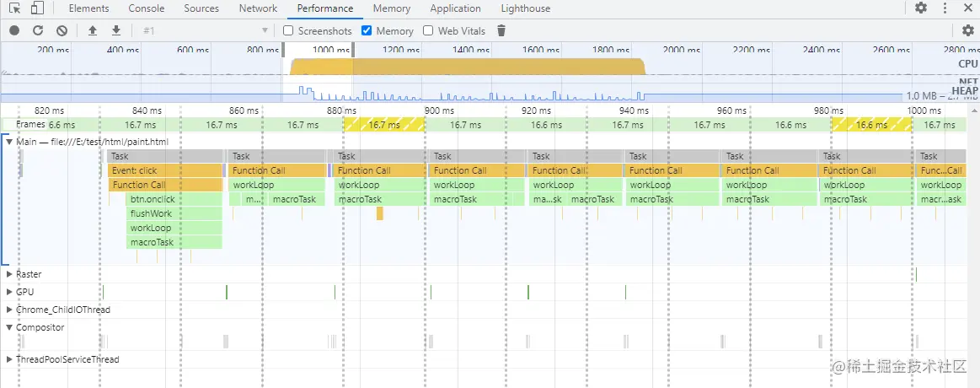Clear the recorded profile
980x388 pixels.
[62, 30]
